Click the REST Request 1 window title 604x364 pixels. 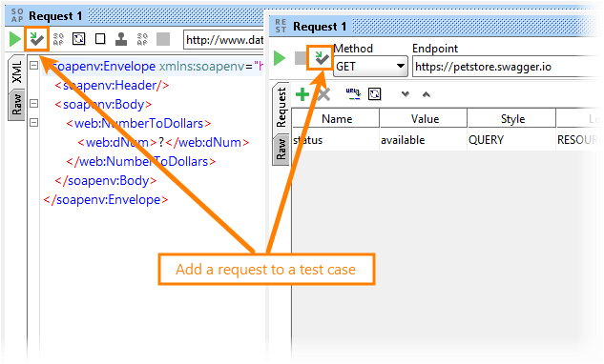pyautogui.click(x=320, y=27)
